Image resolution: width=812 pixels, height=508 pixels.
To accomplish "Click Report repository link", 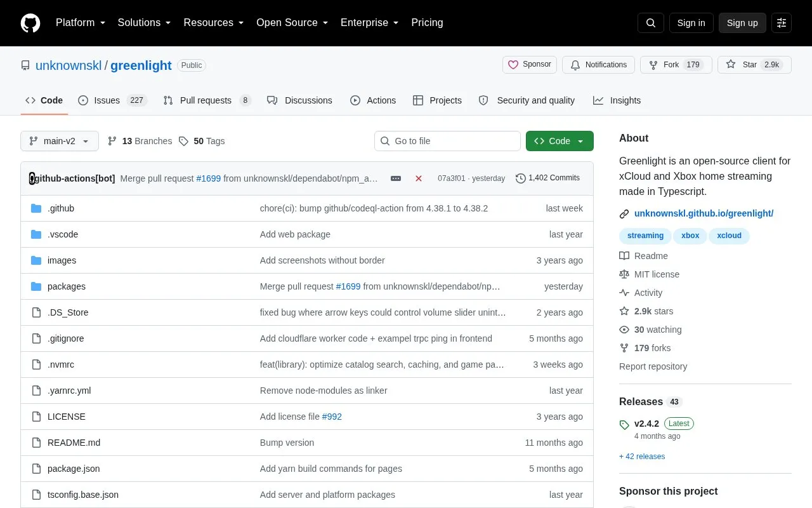I will pyautogui.click(x=653, y=366).
